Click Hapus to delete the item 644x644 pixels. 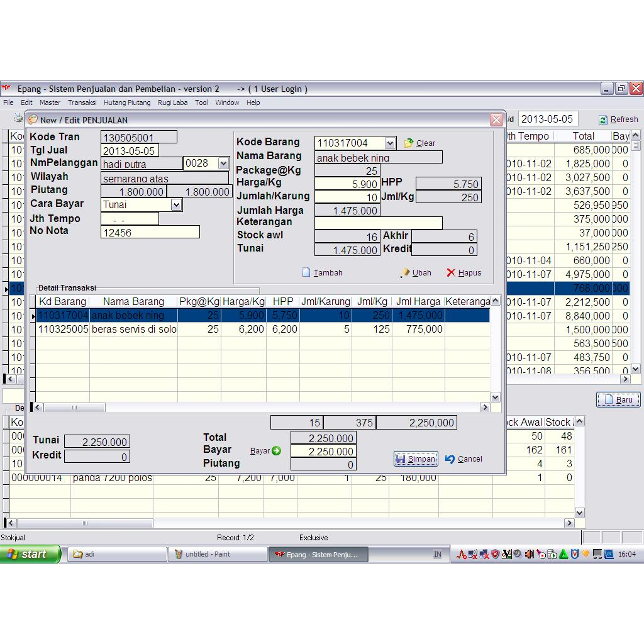pos(464,273)
